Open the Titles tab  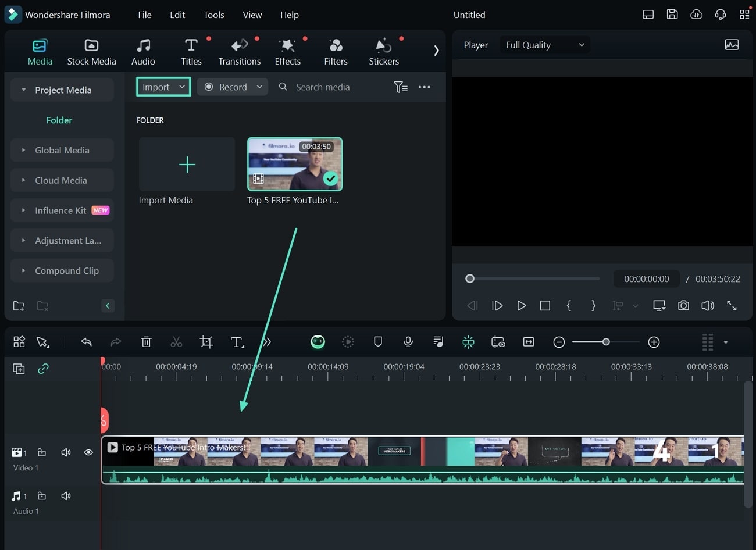(x=191, y=52)
